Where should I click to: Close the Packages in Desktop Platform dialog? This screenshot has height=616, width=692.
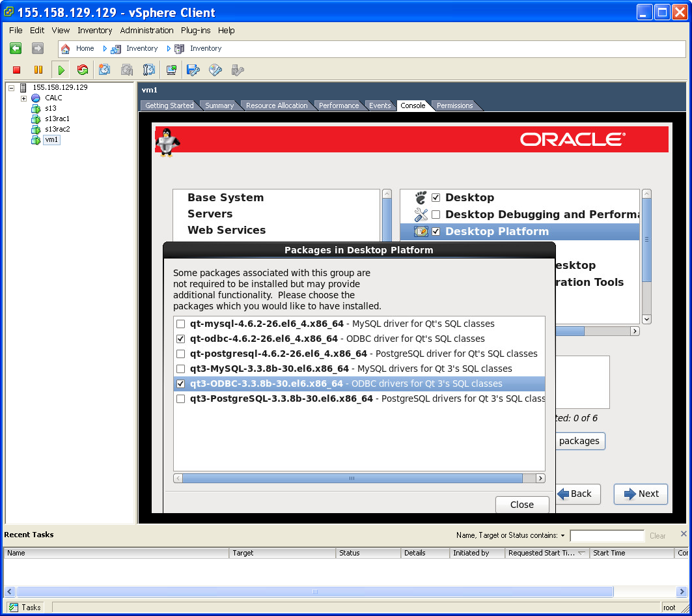(522, 505)
